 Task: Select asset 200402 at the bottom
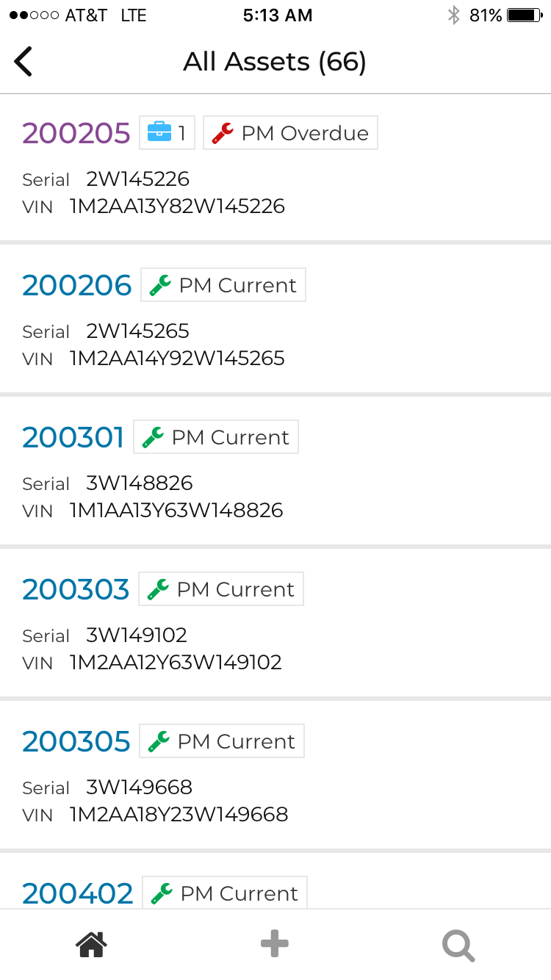[x=78, y=893]
